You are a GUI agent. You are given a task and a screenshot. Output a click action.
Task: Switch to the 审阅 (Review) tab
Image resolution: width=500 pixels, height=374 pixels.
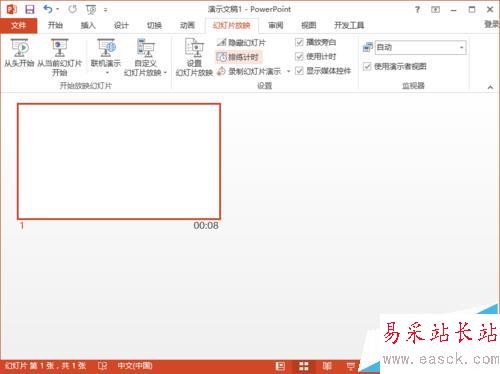coord(276,25)
